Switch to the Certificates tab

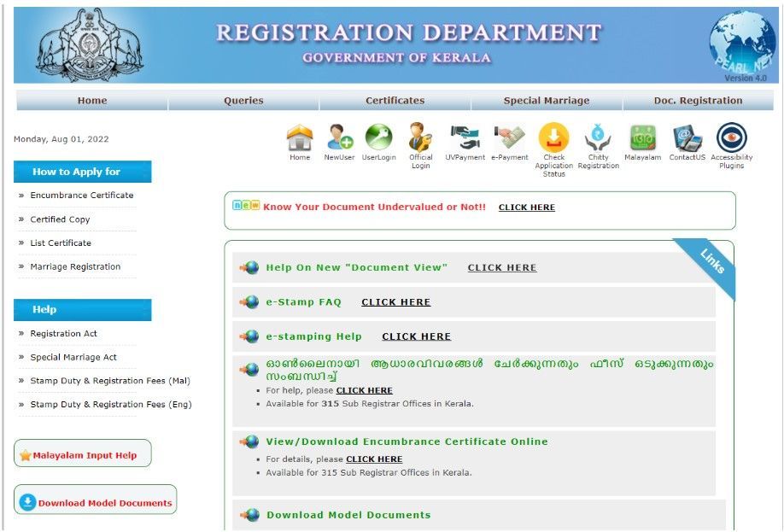395,100
